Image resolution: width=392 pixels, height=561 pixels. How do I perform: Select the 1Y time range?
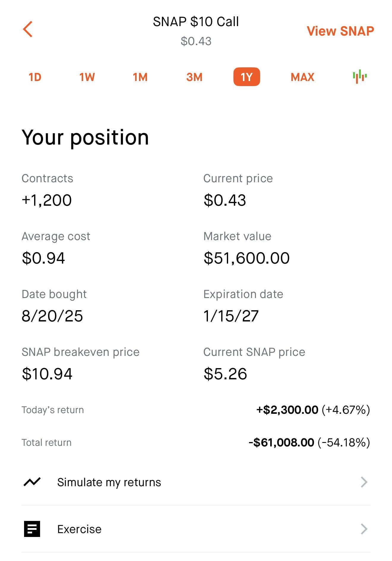(x=246, y=77)
